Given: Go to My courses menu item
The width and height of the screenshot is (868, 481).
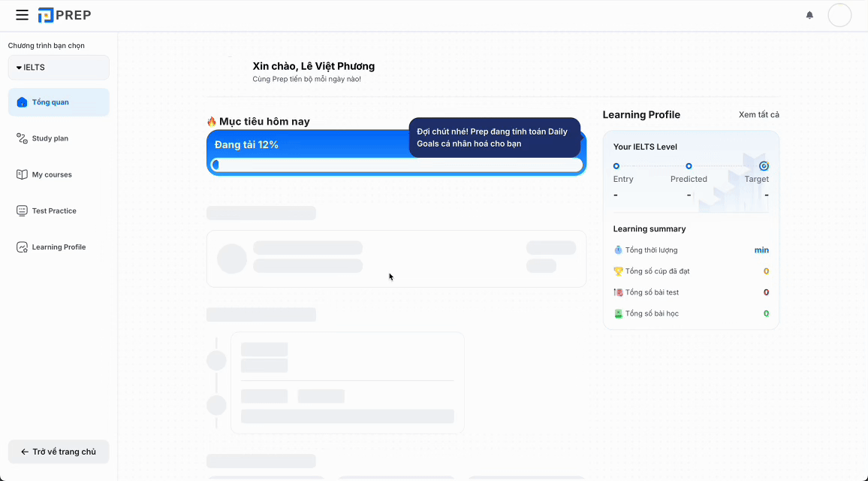Looking at the screenshot, I should tap(52, 174).
